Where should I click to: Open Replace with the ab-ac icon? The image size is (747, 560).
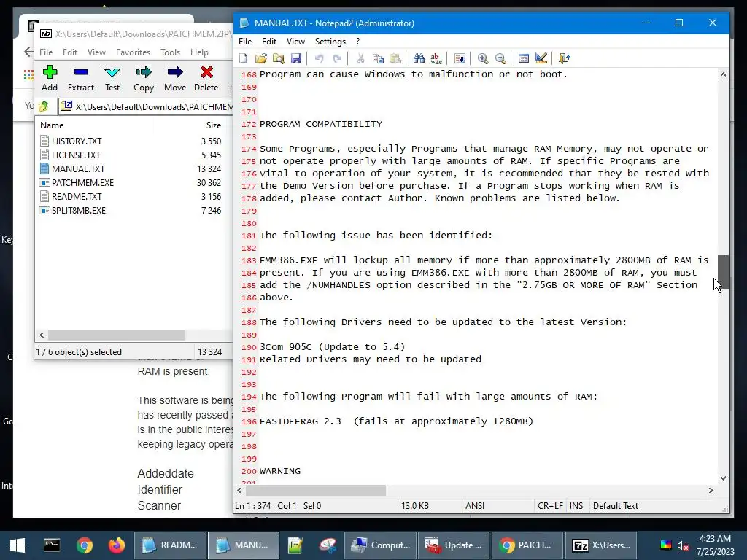click(436, 58)
